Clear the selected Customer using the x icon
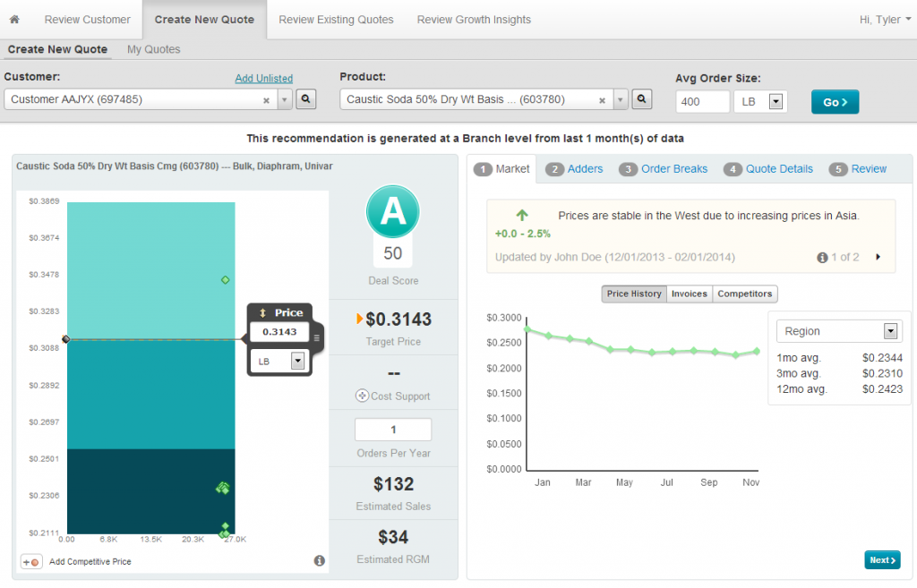This screenshot has height=588, width=917. 266,101
